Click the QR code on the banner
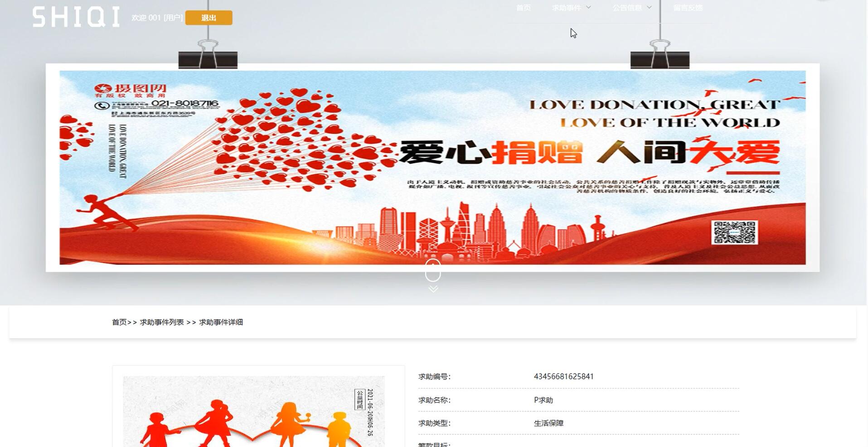868x447 pixels. pos(734,232)
